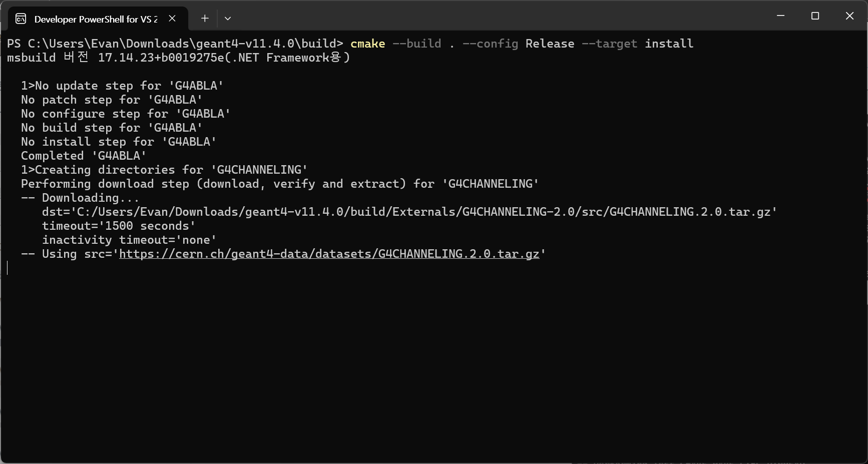Click the minimize window icon

tap(781, 16)
